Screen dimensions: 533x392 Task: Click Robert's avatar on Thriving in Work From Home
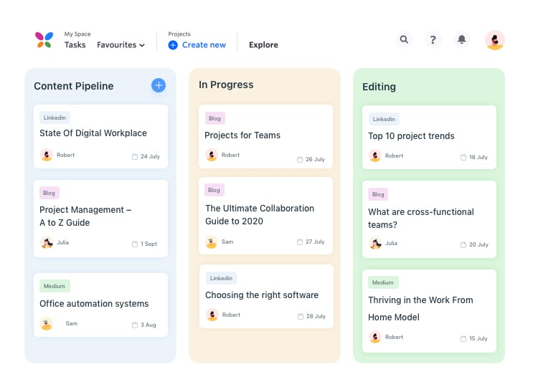tap(375, 337)
